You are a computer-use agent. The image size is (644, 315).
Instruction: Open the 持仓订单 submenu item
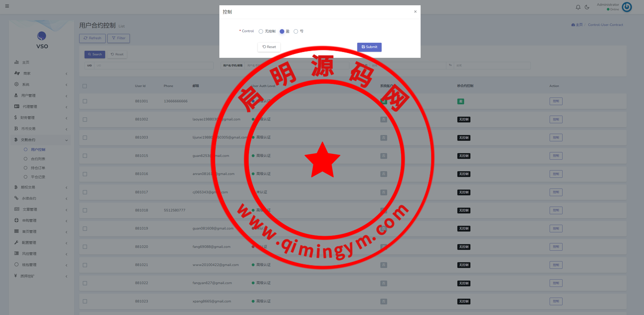coord(38,168)
